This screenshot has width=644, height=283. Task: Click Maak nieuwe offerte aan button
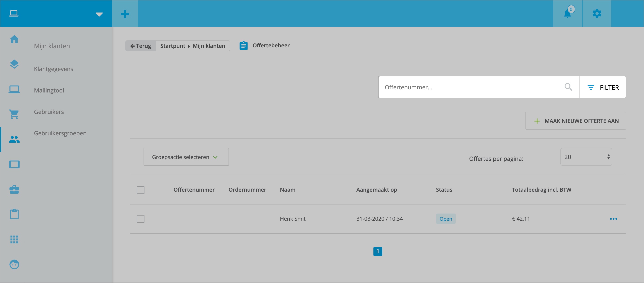[576, 121]
